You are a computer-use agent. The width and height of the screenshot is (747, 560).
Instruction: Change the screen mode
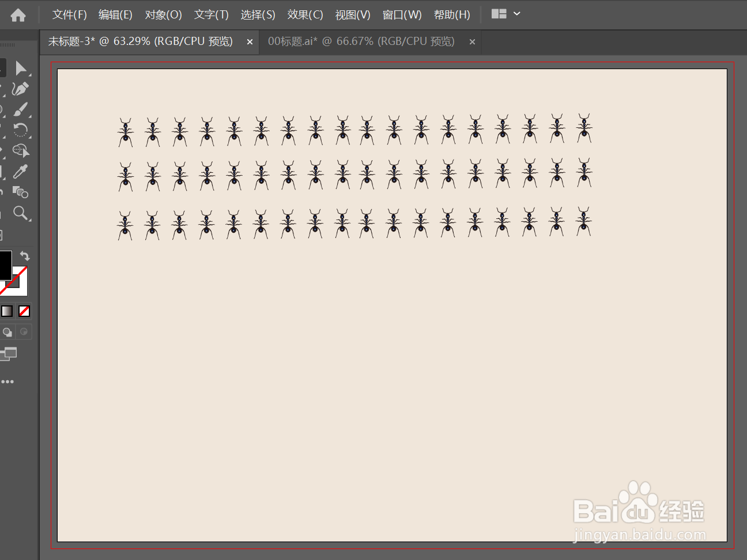(9, 353)
